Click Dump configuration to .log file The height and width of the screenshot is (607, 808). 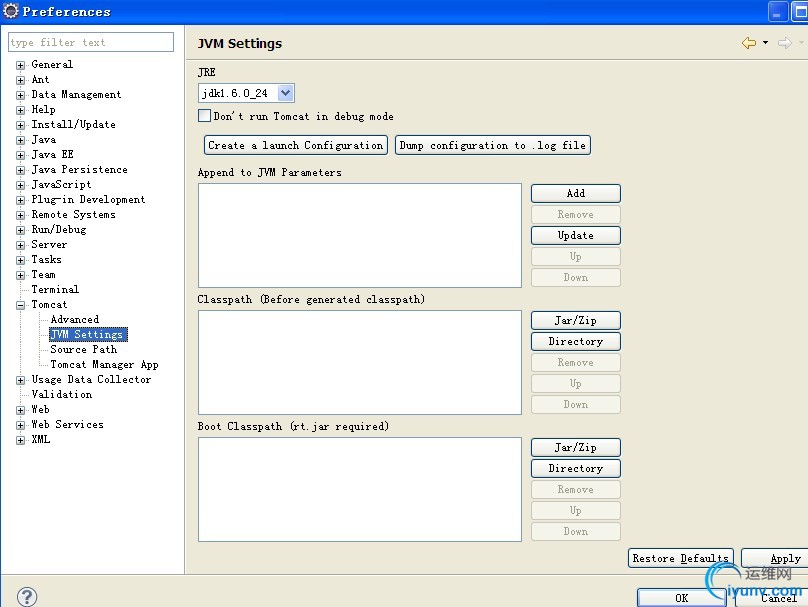point(493,145)
